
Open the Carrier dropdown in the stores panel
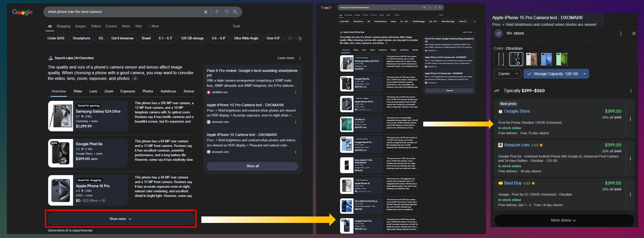[x=508, y=74]
